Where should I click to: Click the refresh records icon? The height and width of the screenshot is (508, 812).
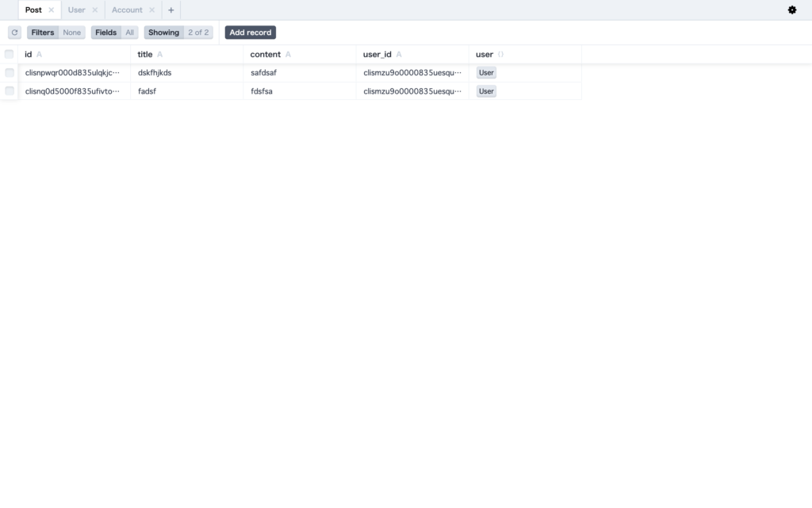[14, 33]
